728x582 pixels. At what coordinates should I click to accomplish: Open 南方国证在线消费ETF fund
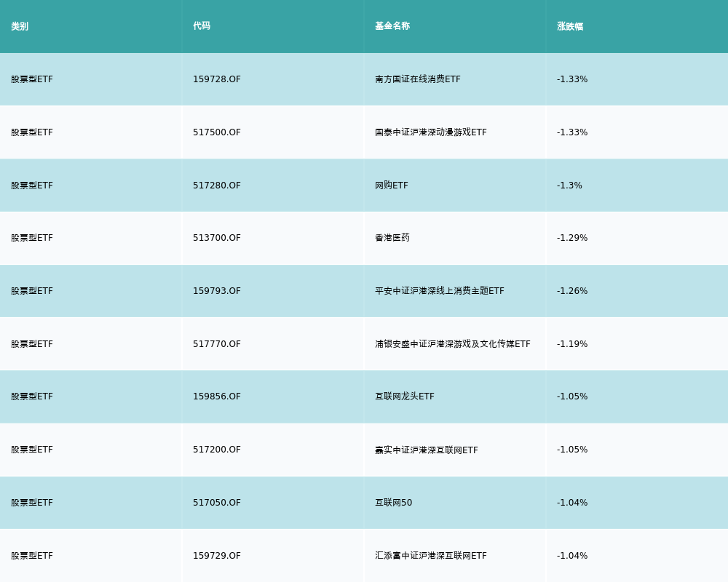[418, 79]
